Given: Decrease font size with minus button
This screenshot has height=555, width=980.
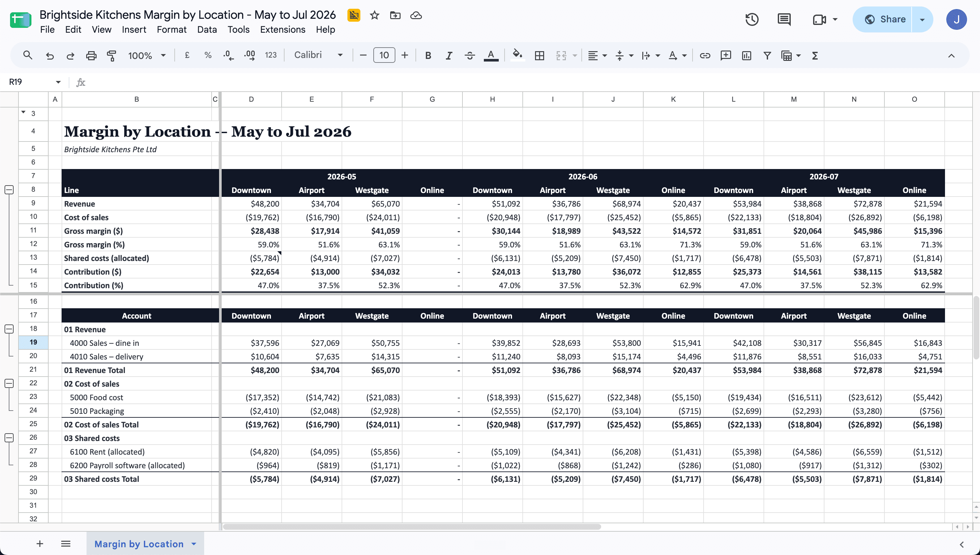Looking at the screenshot, I should pos(363,55).
